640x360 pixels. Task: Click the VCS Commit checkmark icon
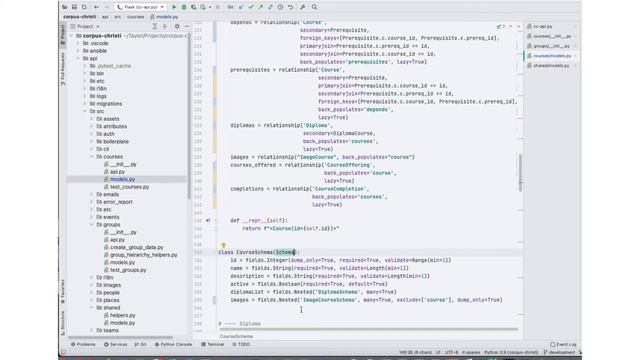click(251, 7)
